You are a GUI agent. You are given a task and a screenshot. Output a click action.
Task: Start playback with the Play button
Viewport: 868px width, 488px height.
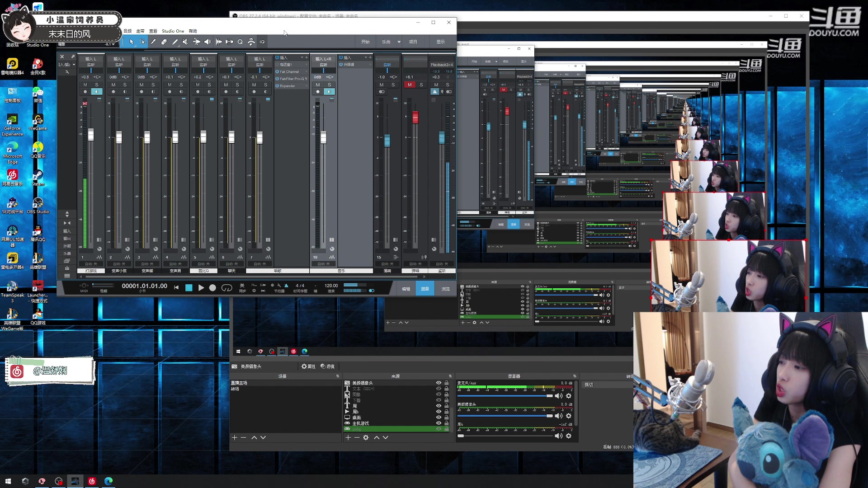pos(201,288)
